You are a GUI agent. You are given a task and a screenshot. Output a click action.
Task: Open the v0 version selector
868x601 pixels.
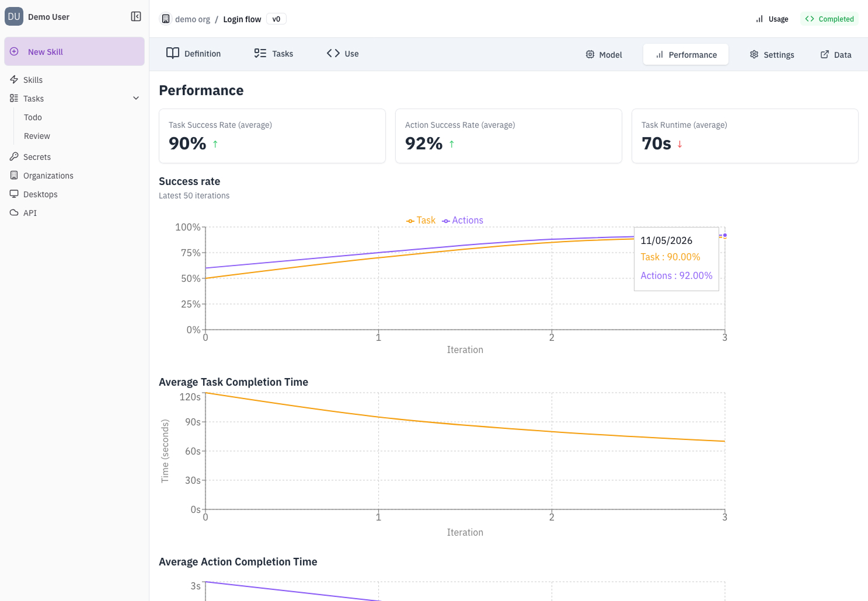pos(276,19)
